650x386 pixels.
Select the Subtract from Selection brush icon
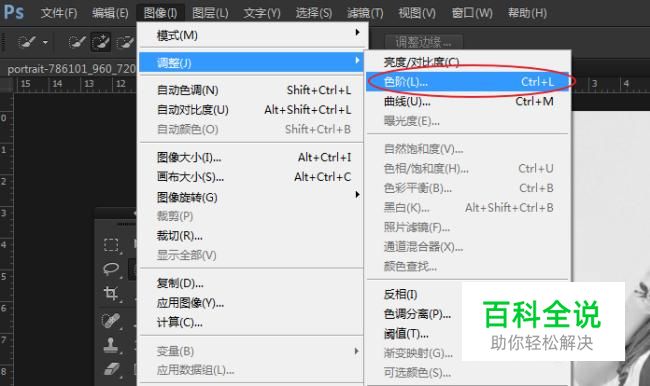point(125,42)
